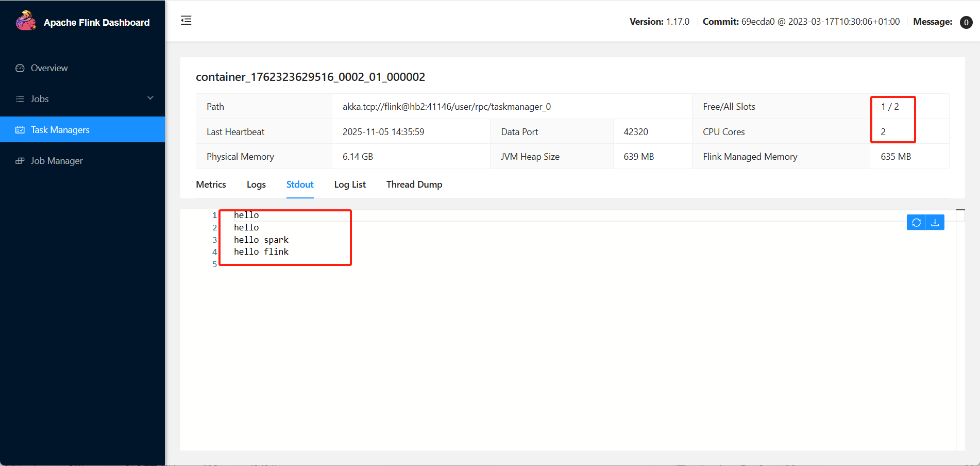Download the Stdout log file
The width and height of the screenshot is (980, 466).
point(935,222)
